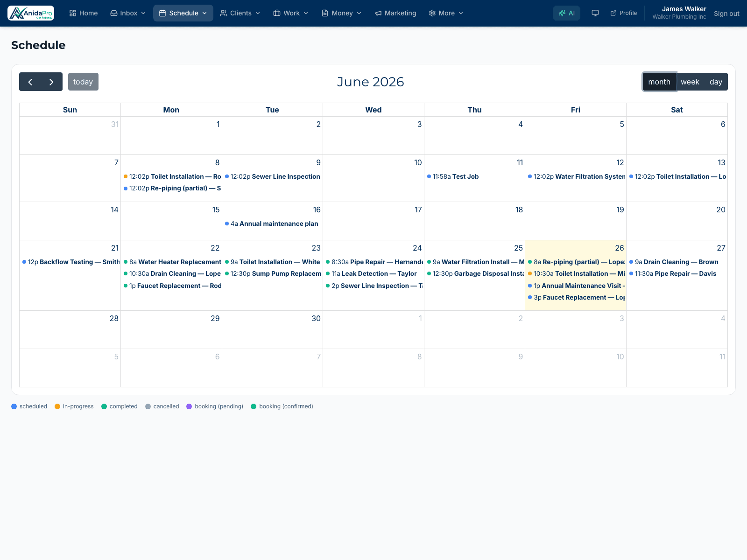Open Profile external link
This screenshot has width=747, height=560.
(624, 13)
